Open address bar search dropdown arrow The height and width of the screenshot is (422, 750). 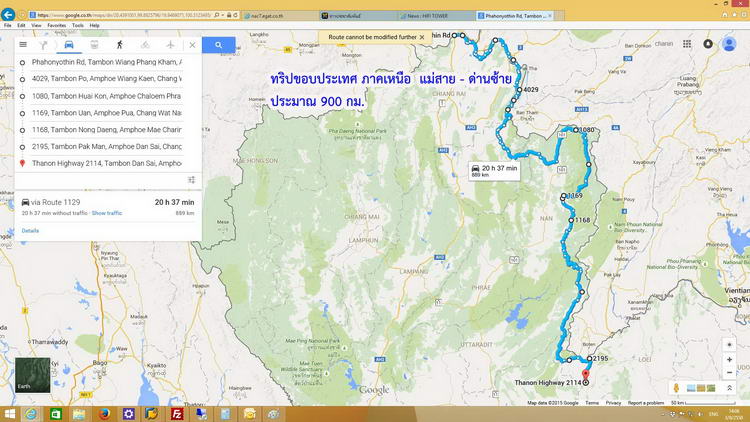click(x=223, y=15)
